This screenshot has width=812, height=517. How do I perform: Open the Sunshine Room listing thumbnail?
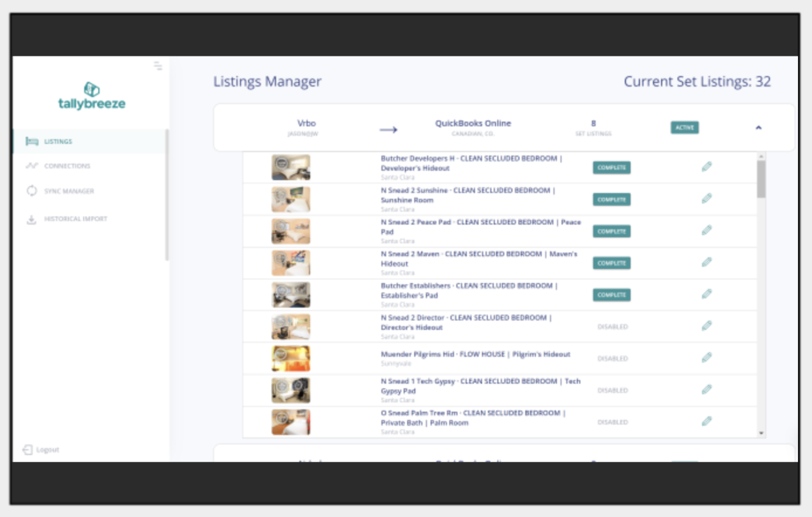(x=291, y=199)
